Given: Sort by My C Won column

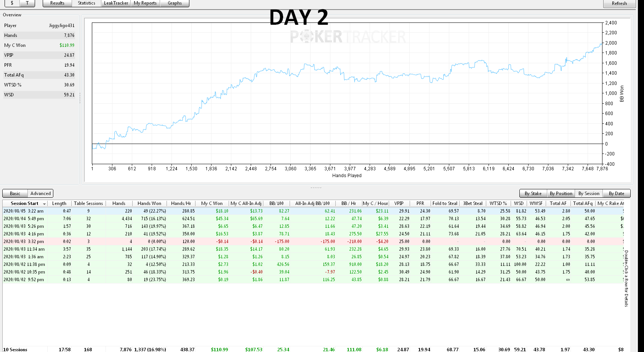Looking at the screenshot, I should coord(212,203).
